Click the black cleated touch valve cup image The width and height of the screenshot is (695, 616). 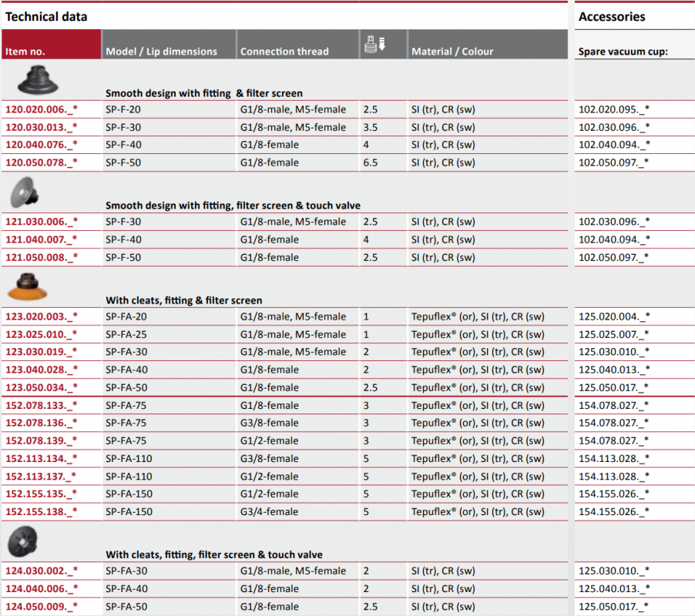click(22, 541)
